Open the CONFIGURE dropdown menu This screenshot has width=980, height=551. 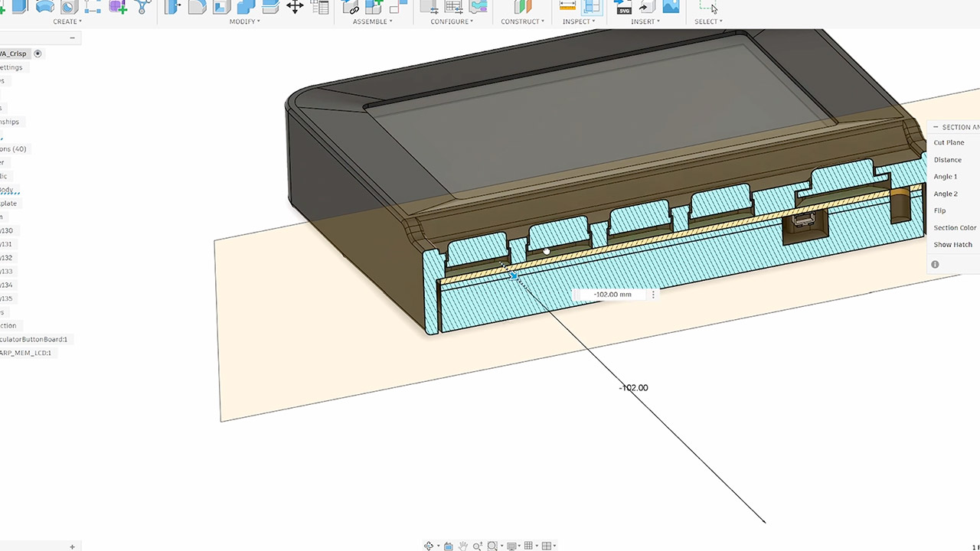(452, 21)
